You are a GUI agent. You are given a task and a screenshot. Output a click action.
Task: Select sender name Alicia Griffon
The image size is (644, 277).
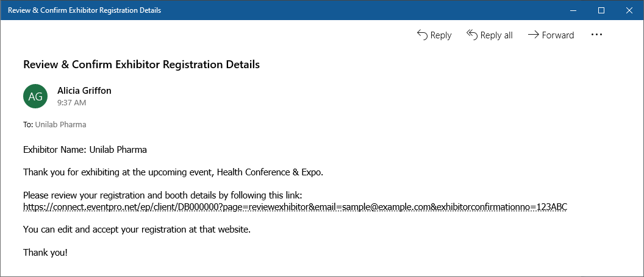(84, 91)
